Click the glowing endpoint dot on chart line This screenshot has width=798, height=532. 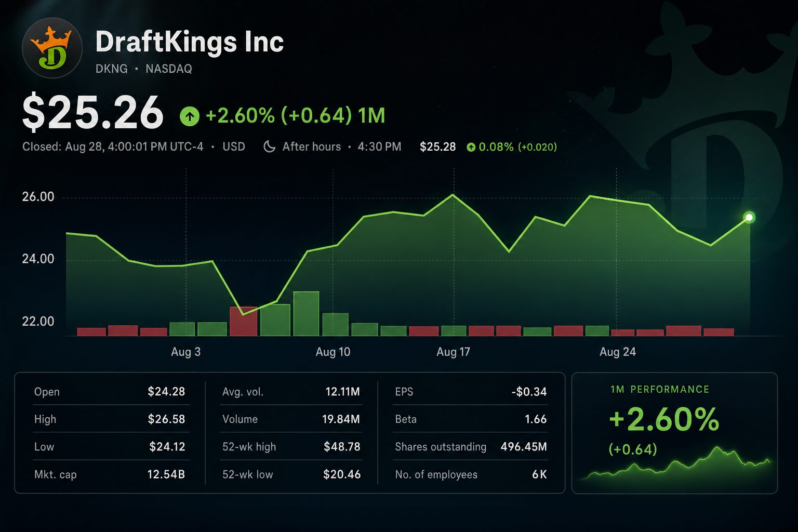749,217
